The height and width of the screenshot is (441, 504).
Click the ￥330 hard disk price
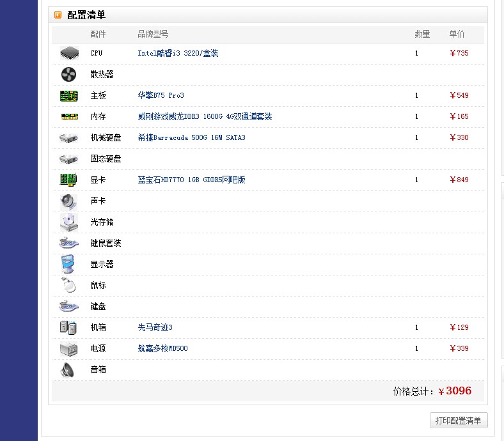coord(459,138)
